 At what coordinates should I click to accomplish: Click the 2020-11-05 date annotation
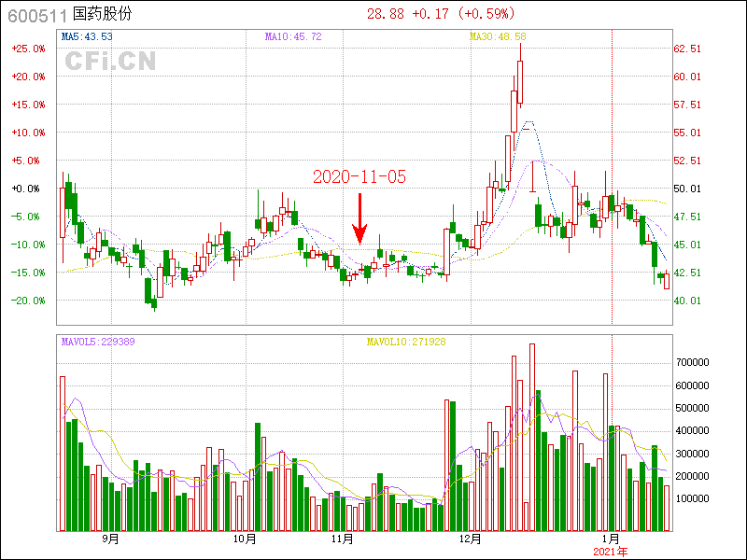click(359, 176)
